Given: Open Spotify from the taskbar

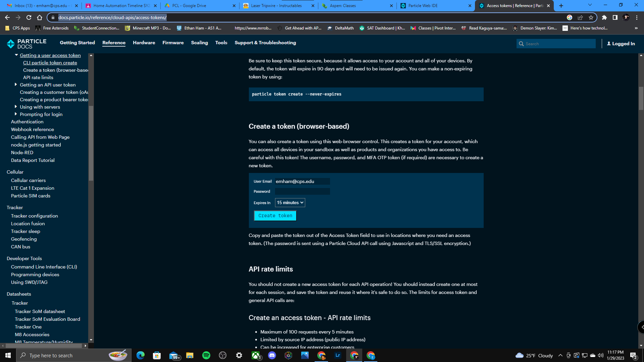Looking at the screenshot, I should coord(206,356).
